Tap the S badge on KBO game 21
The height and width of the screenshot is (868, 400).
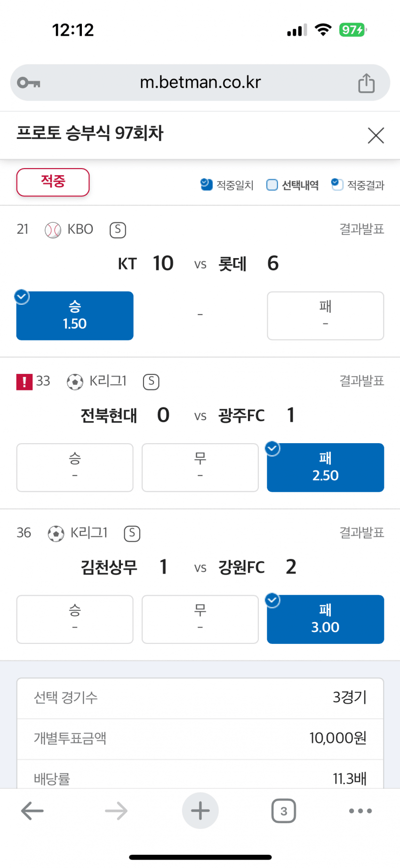(x=118, y=230)
